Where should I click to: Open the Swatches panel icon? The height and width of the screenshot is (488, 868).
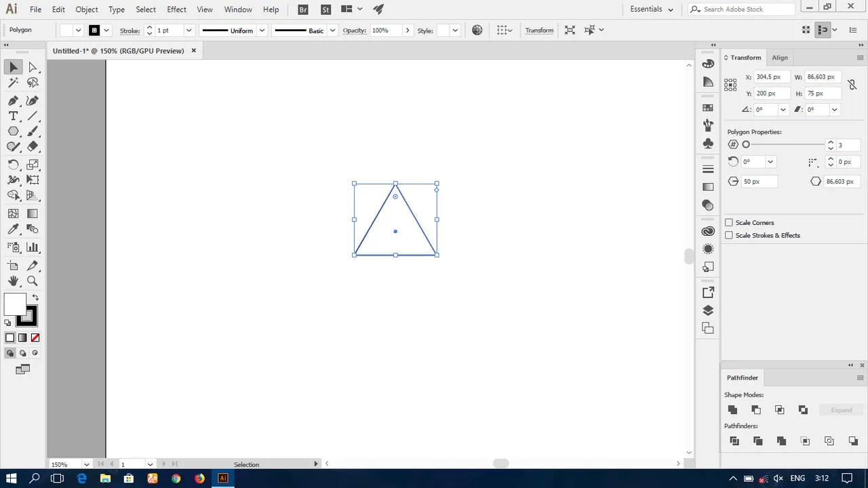[x=708, y=108]
